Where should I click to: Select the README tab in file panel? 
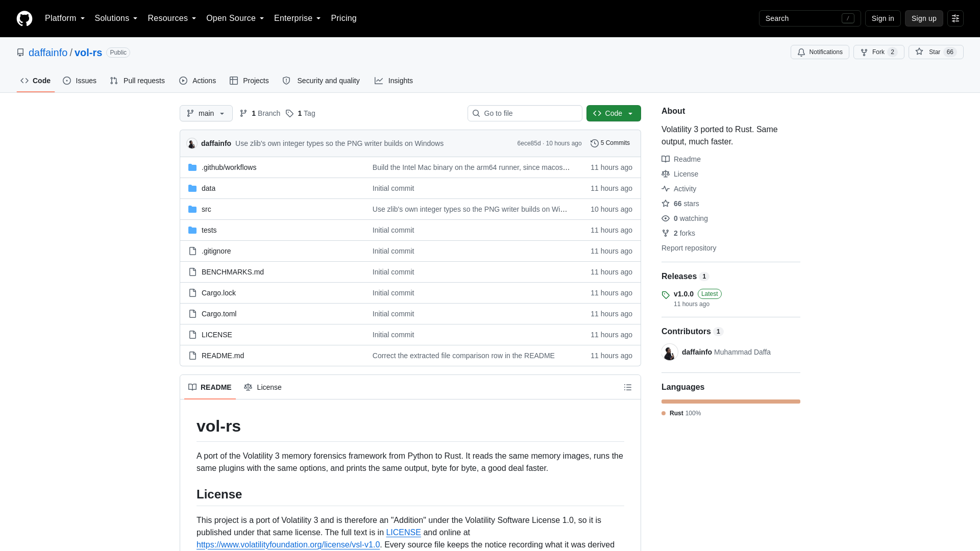210,387
